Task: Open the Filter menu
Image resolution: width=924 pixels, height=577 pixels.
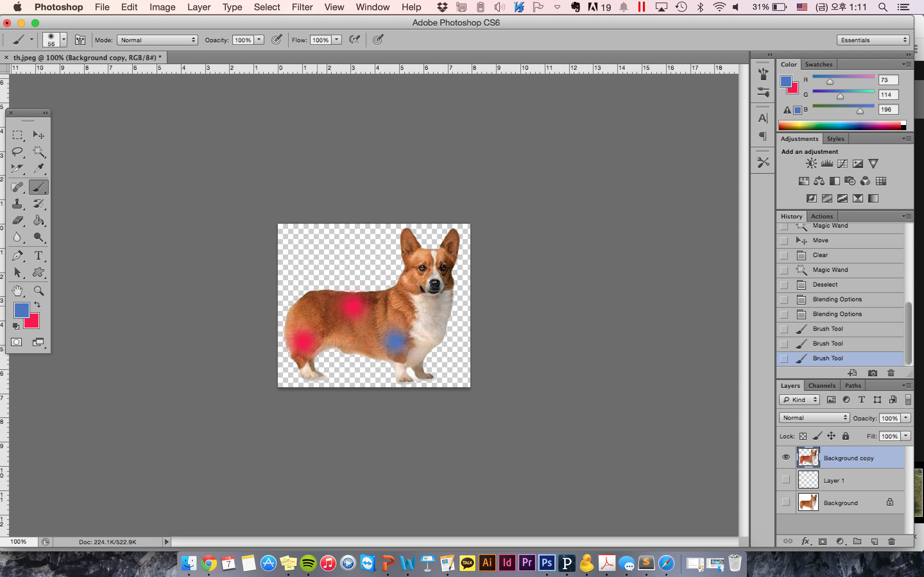Action: [x=302, y=7]
